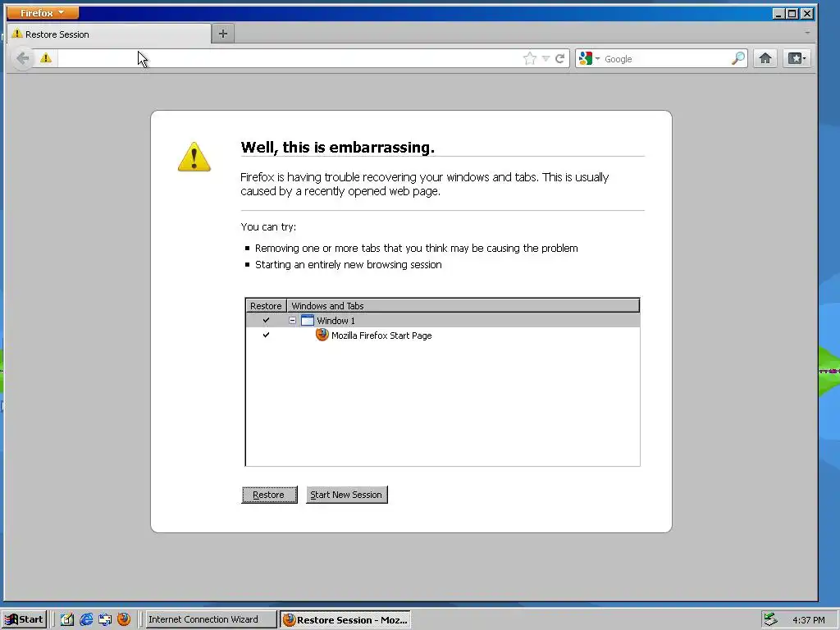Open the Windows Start menu

pyautogui.click(x=24, y=619)
